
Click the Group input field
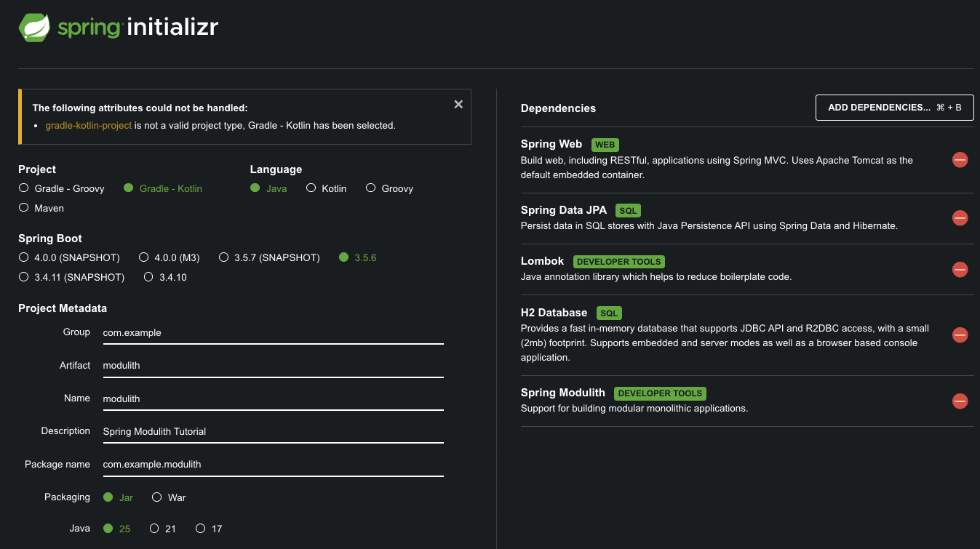272,333
